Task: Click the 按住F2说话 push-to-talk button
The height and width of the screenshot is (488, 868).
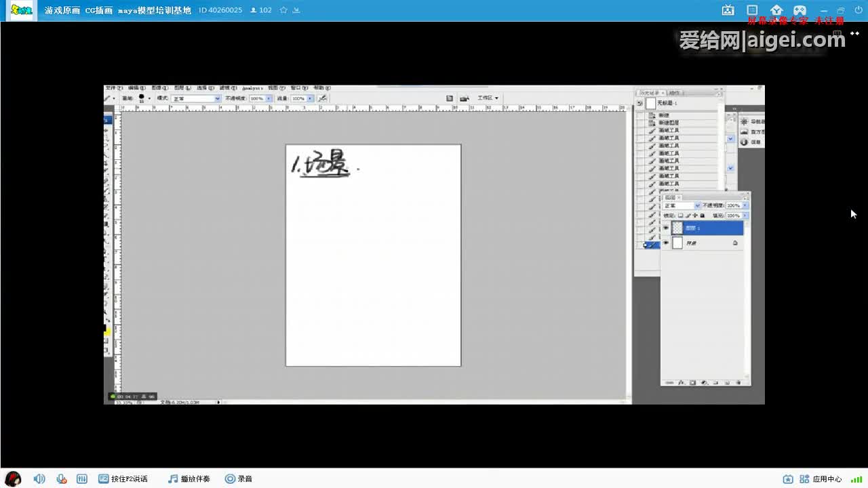Action: point(123,479)
